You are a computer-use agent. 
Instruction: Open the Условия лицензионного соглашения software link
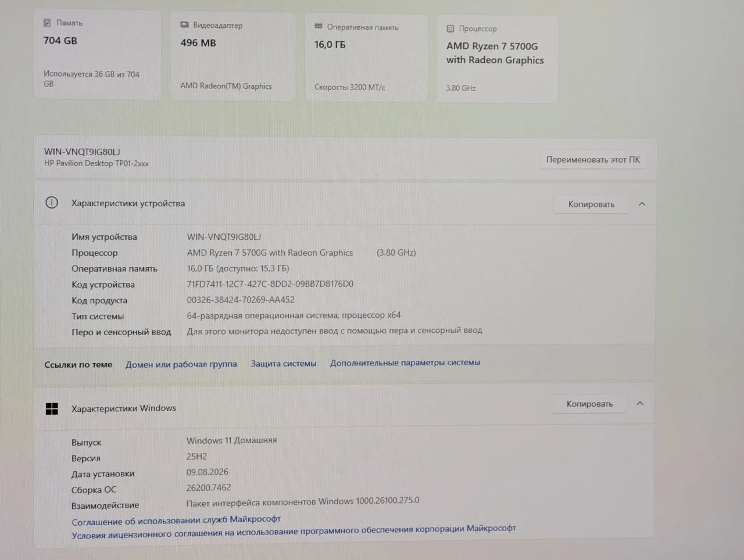click(294, 532)
